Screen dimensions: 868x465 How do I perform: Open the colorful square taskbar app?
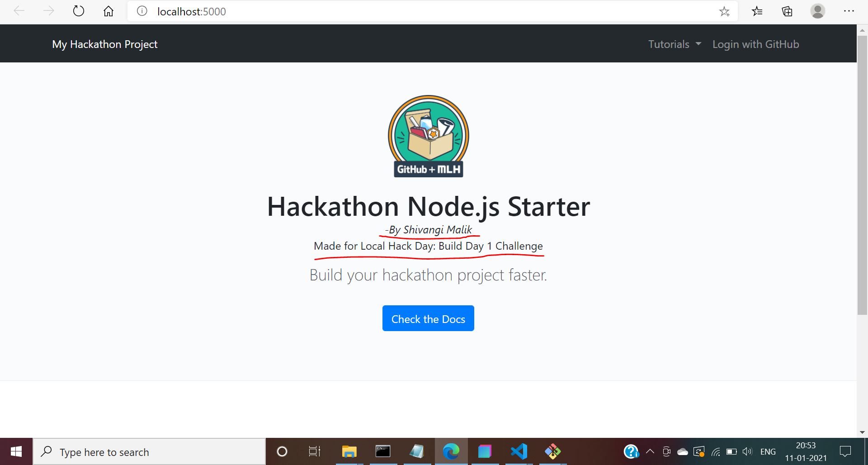[x=485, y=451]
